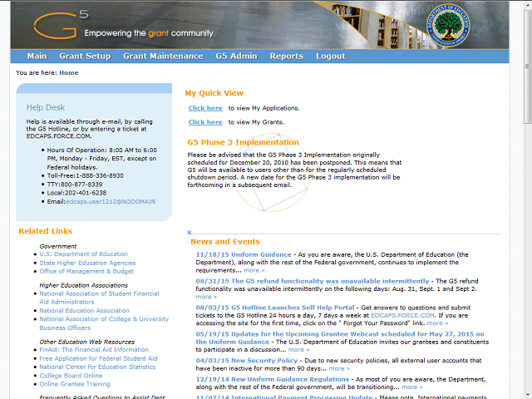Click the scrollbar up arrow
This screenshot has height=399, width=532.
526,5
